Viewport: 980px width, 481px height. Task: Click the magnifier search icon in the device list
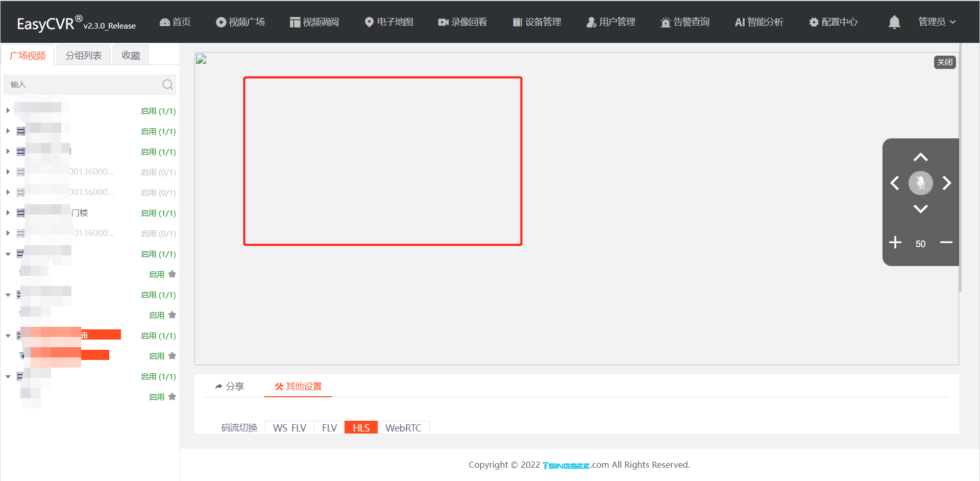tap(167, 85)
